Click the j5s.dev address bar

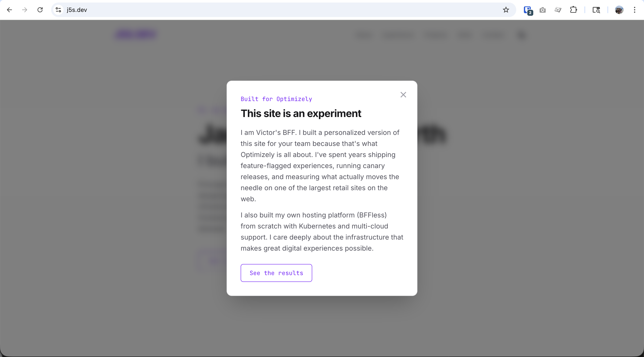pos(275,10)
